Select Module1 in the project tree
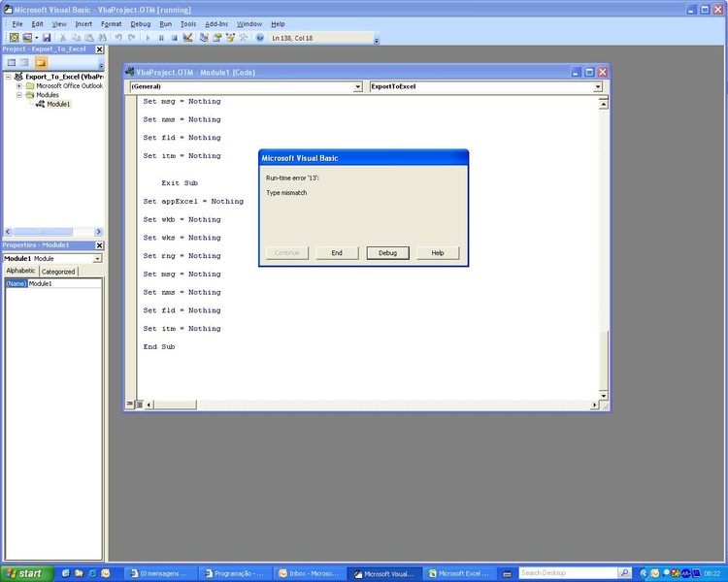The height and width of the screenshot is (582, 728). pos(58,104)
